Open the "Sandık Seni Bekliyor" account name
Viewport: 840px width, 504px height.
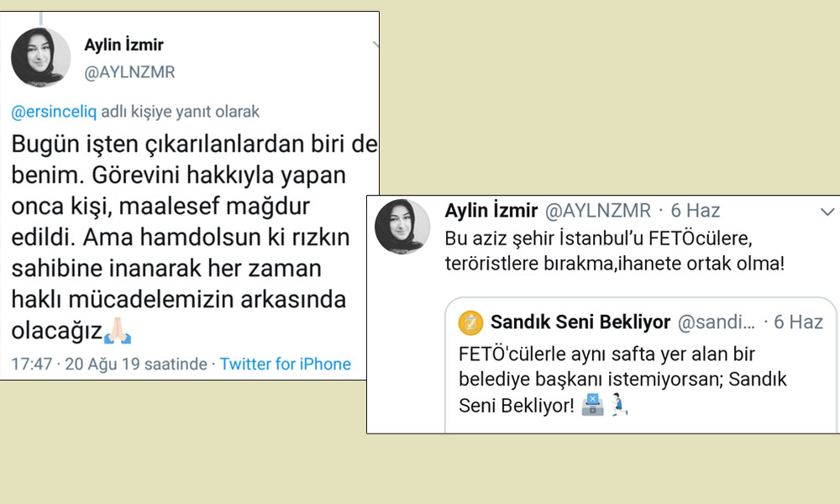[x=580, y=322]
